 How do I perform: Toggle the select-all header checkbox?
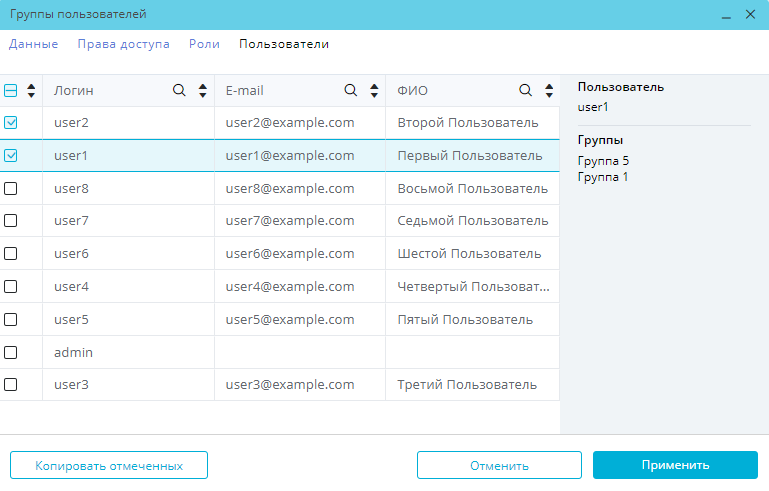(11, 90)
